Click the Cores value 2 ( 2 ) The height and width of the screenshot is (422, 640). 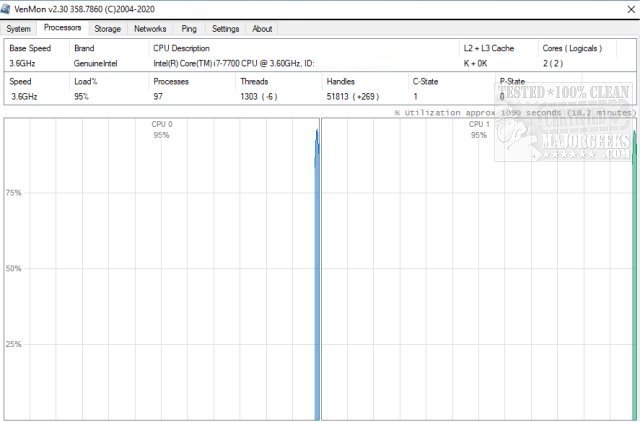tap(553, 63)
